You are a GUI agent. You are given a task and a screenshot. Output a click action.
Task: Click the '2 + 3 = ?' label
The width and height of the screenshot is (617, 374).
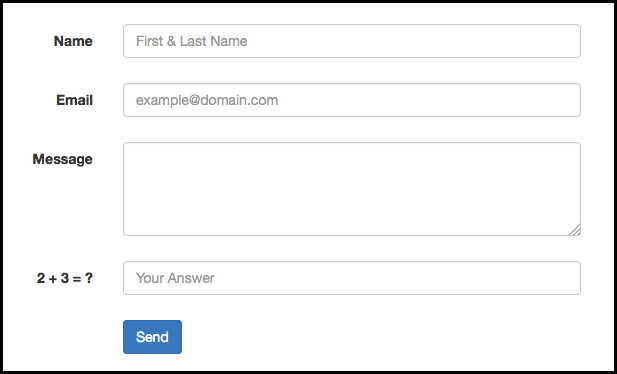[x=65, y=278]
